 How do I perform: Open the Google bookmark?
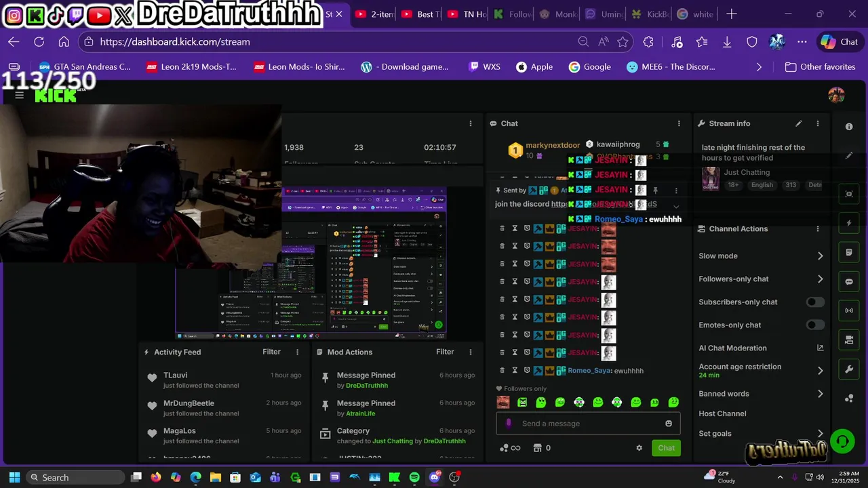pos(590,67)
